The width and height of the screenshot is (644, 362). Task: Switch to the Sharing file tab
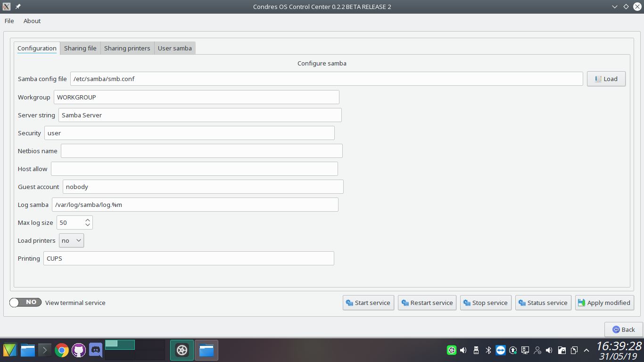pos(80,48)
